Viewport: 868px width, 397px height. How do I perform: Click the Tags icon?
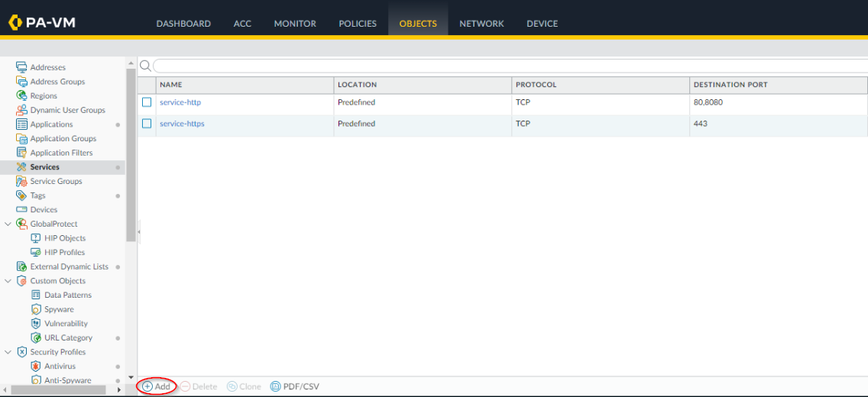point(21,195)
